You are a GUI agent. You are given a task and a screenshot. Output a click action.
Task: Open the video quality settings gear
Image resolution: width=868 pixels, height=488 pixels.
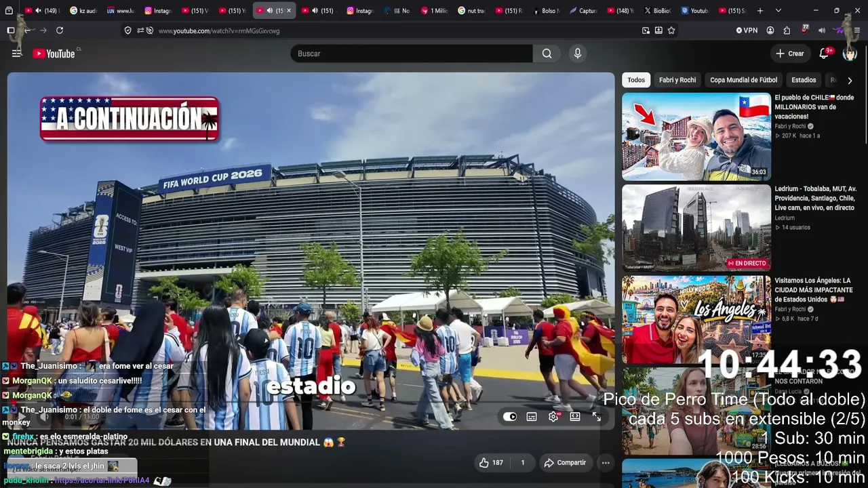click(553, 417)
